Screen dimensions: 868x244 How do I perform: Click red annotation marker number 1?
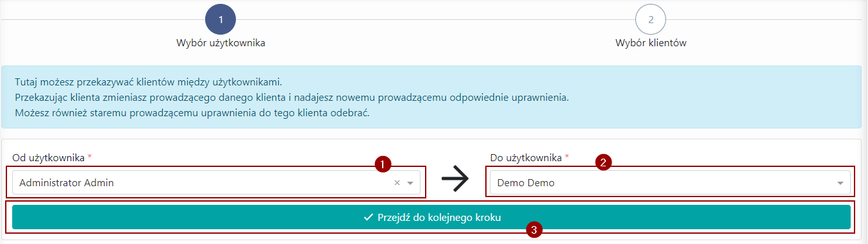tap(383, 164)
